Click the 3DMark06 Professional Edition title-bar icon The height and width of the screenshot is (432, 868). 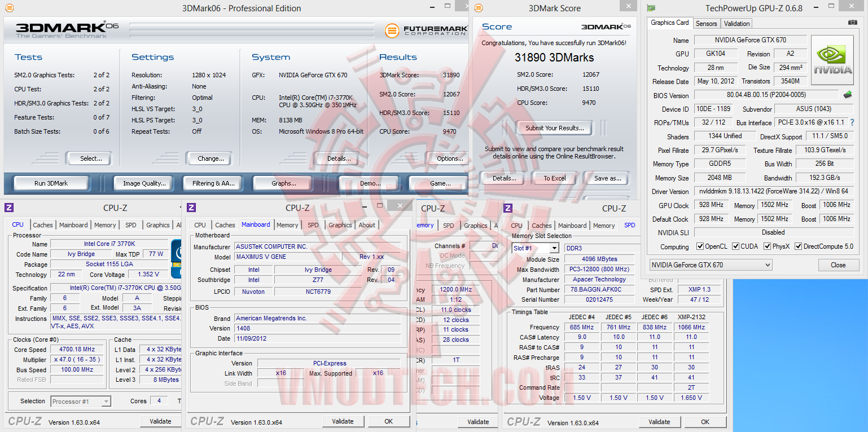9,8
